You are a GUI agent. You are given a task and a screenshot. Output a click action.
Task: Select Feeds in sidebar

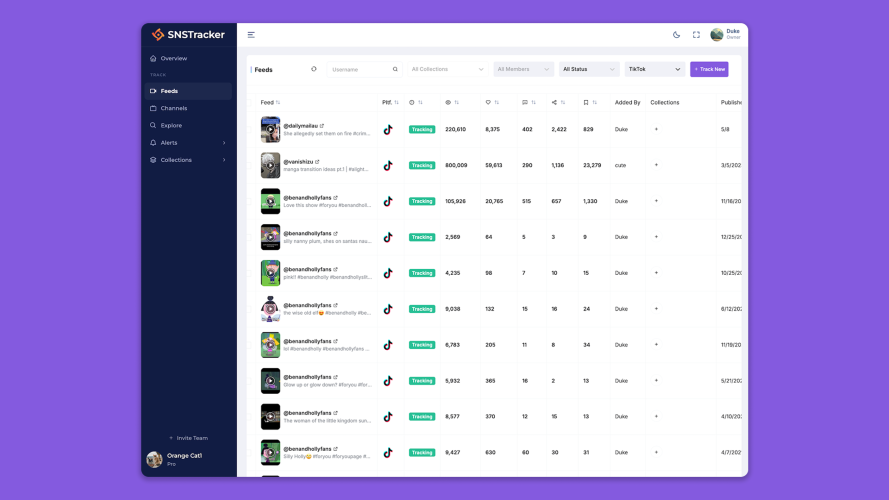[188, 91]
